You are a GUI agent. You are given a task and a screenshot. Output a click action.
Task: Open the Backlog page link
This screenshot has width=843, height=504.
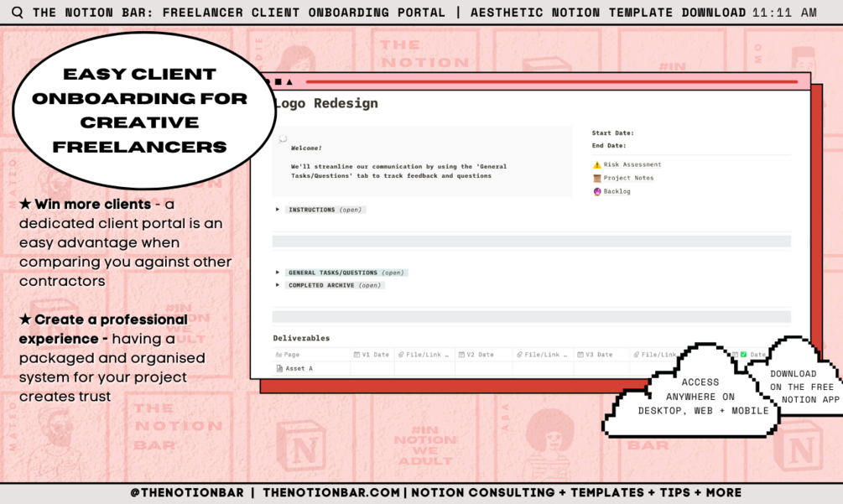pos(617,191)
